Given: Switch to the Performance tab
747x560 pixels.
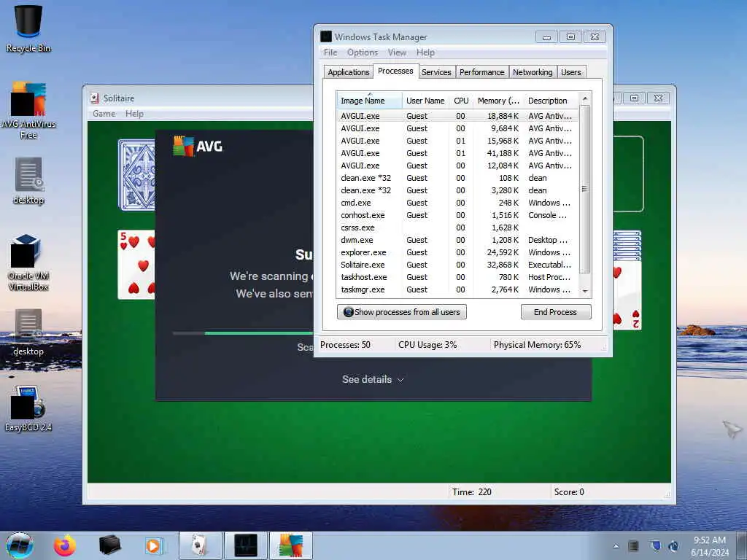Looking at the screenshot, I should click(481, 72).
